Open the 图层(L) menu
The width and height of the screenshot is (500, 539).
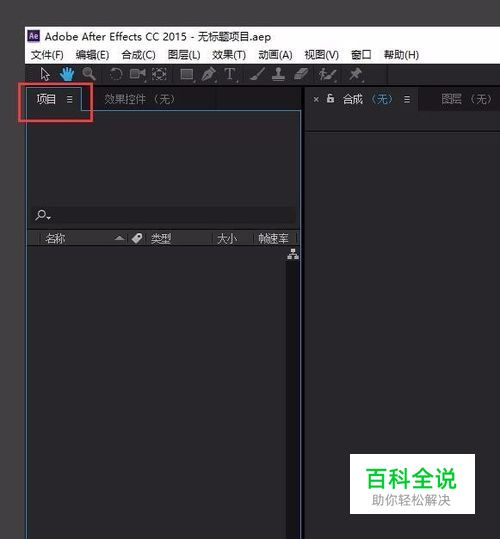[184, 55]
